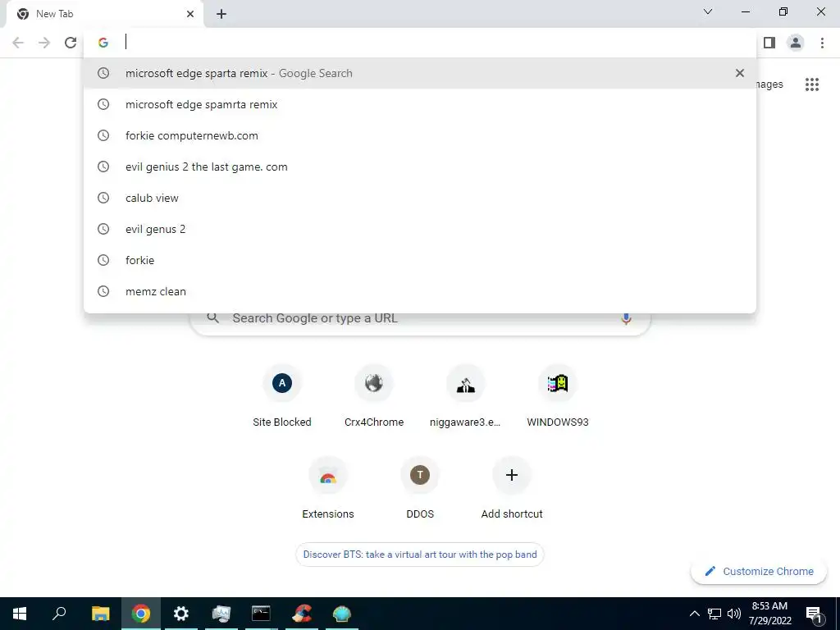Screen dimensions: 840x630
Task: Select the New Tab tab
Action: point(104,14)
